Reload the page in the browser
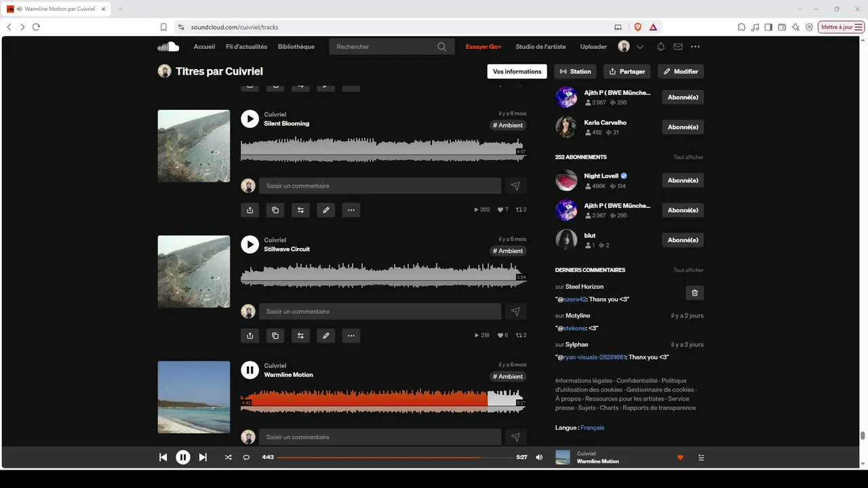The height and width of the screenshot is (488, 868). [36, 27]
